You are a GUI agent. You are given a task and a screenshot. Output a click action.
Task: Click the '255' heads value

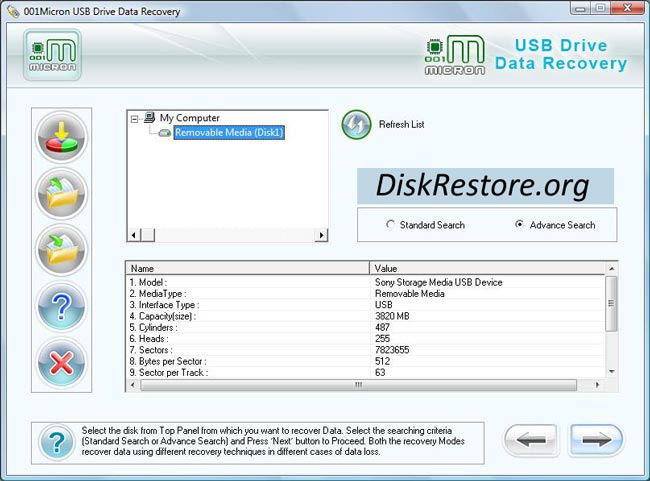click(382, 339)
